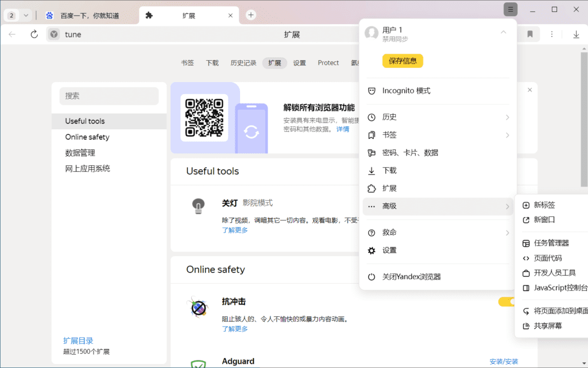Select 数据管理 in the sidebar
588x368 pixels.
pyautogui.click(x=109, y=153)
